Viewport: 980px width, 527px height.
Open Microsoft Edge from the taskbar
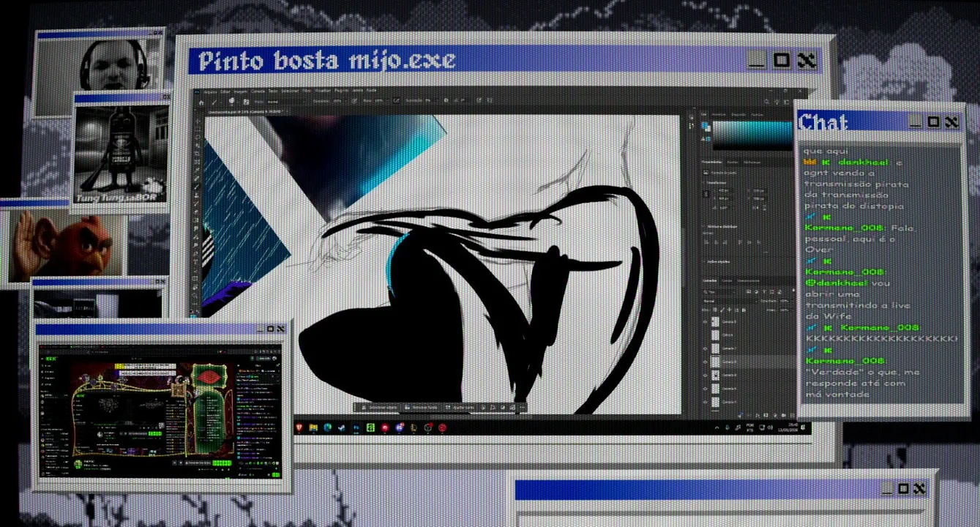tap(327, 427)
